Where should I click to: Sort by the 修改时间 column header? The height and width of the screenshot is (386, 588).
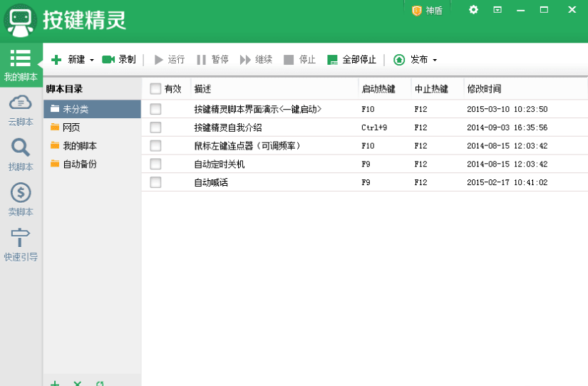click(484, 89)
